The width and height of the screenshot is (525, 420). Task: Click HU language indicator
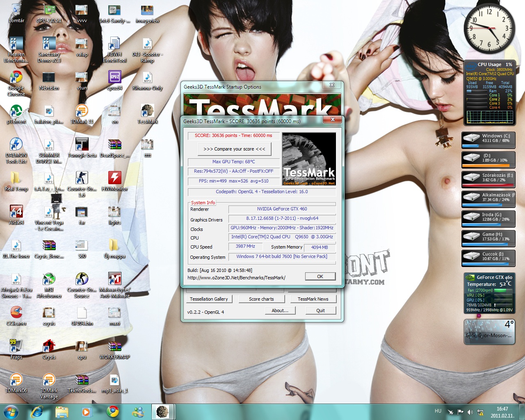pos(438,411)
